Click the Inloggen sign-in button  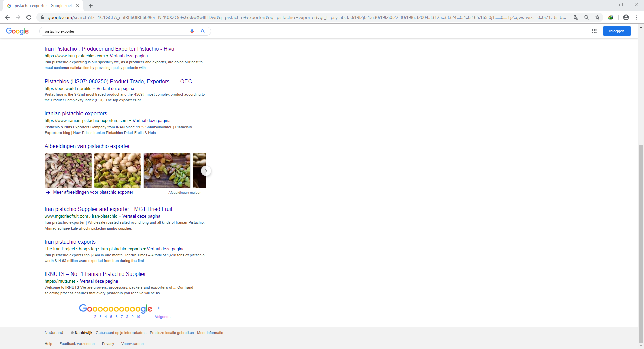(x=617, y=31)
